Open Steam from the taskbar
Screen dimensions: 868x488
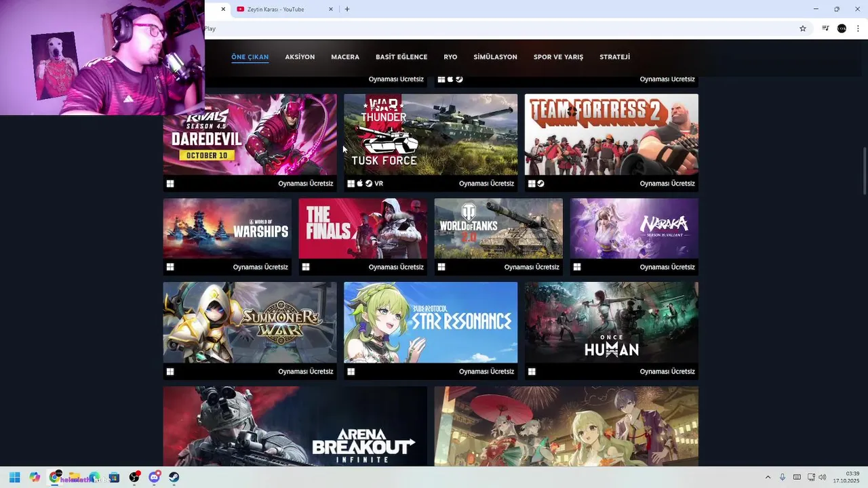(174, 477)
